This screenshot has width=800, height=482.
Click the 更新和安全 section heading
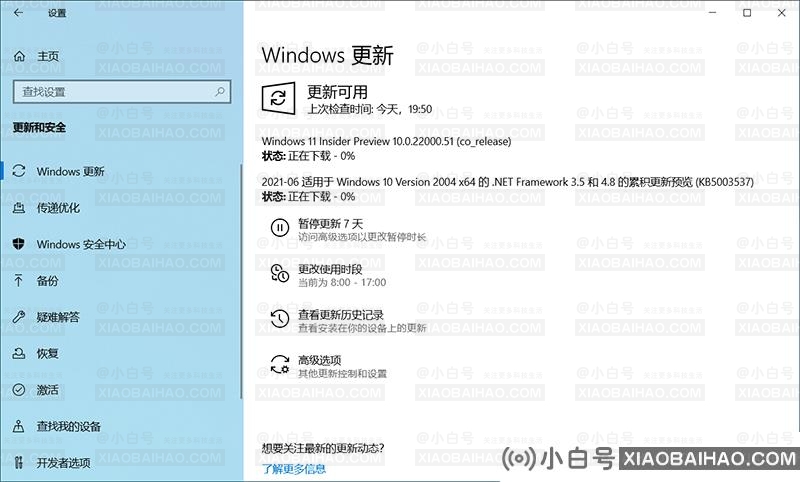(x=39, y=128)
